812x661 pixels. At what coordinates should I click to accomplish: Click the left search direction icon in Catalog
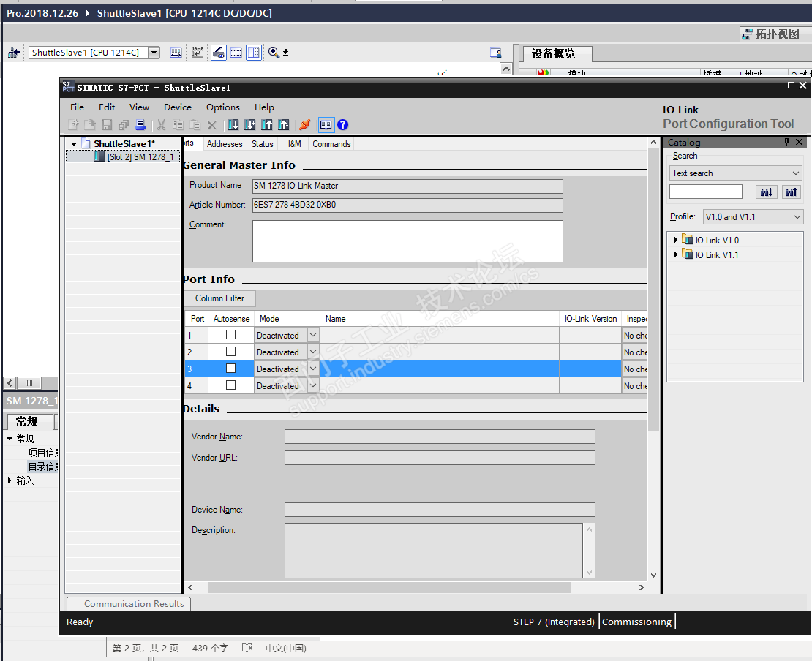[x=766, y=192]
